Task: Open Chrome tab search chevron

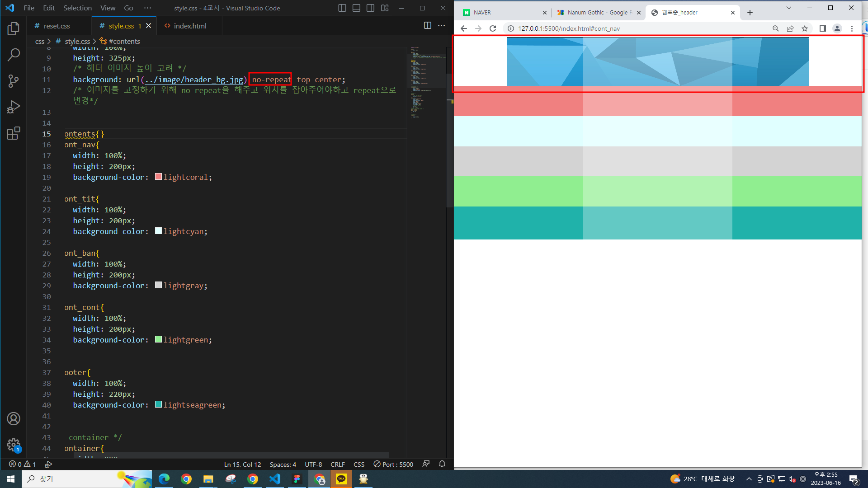Action: pyautogui.click(x=788, y=8)
